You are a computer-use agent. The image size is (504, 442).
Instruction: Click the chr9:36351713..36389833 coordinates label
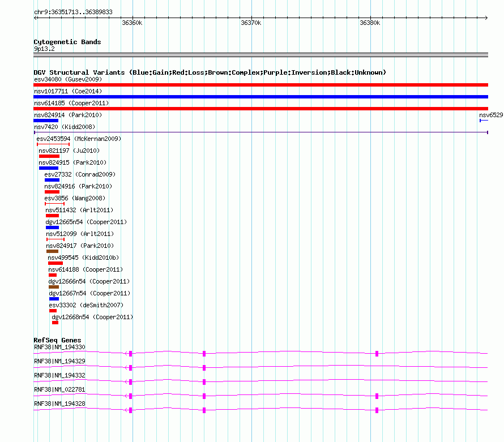pyautogui.click(x=73, y=12)
